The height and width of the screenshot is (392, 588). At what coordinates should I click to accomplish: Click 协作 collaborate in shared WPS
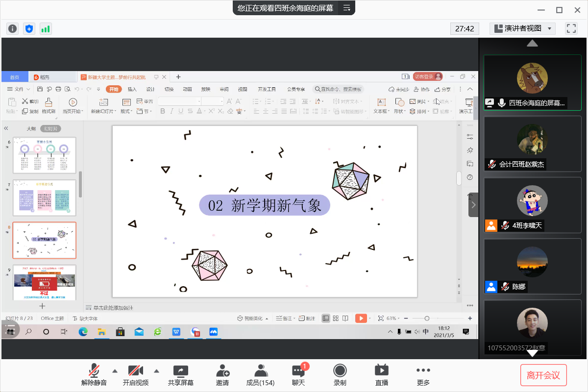421,89
